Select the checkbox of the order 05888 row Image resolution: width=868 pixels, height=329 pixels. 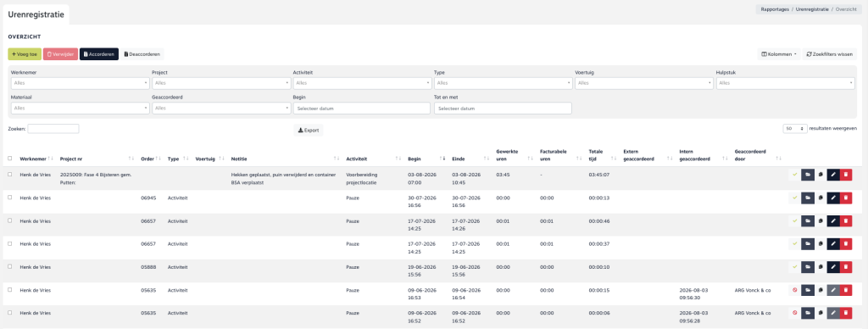click(10, 266)
